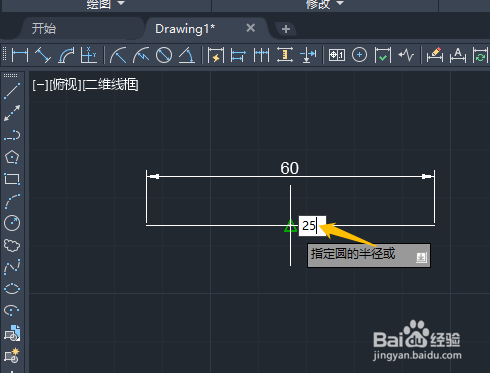The height and width of the screenshot is (373, 490).
Task: Select the Circle tool in left toolbar
Action: pos(12,223)
